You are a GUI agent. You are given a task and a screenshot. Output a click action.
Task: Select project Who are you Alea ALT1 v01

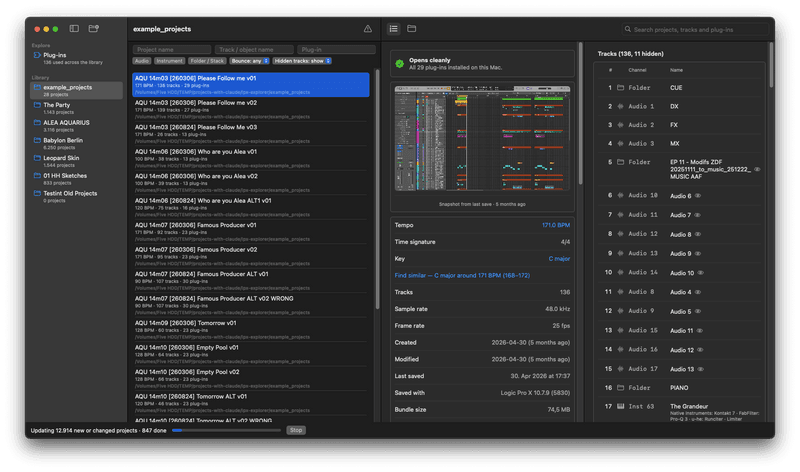tap(251, 207)
